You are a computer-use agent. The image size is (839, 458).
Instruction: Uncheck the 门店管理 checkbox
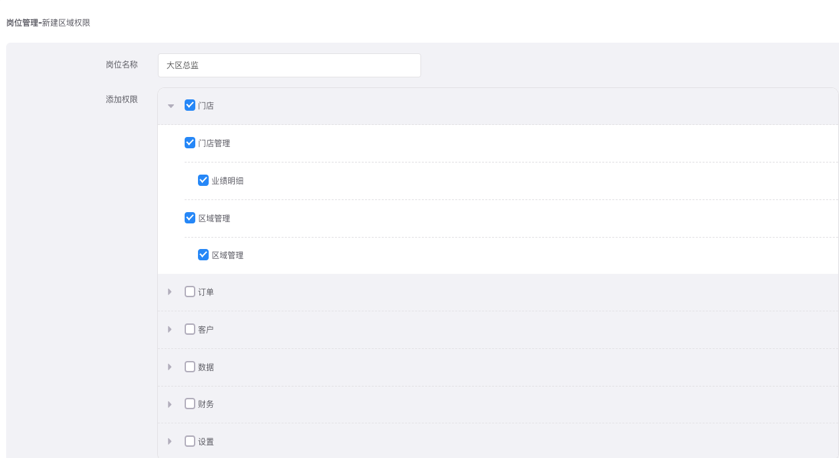tap(190, 143)
